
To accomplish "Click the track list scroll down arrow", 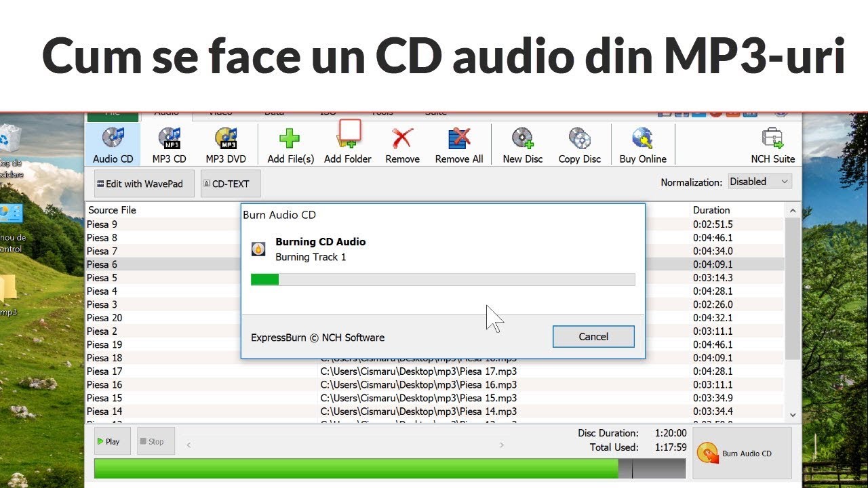I will [793, 414].
